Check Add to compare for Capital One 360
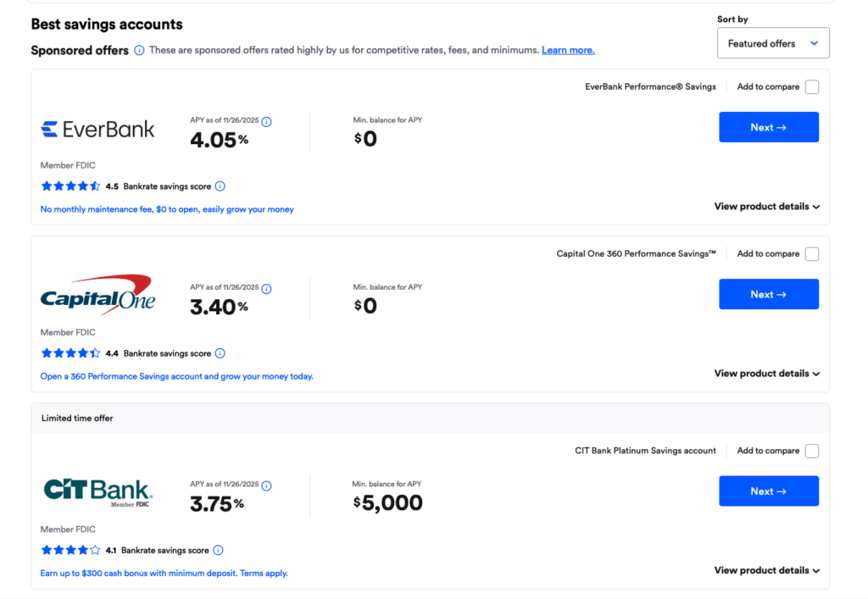The image size is (868, 599). [812, 254]
